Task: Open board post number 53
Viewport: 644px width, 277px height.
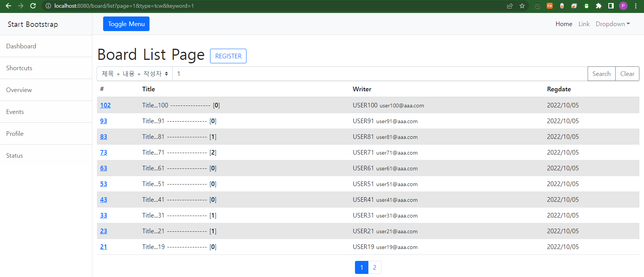Action: pyautogui.click(x=103, y=184)
